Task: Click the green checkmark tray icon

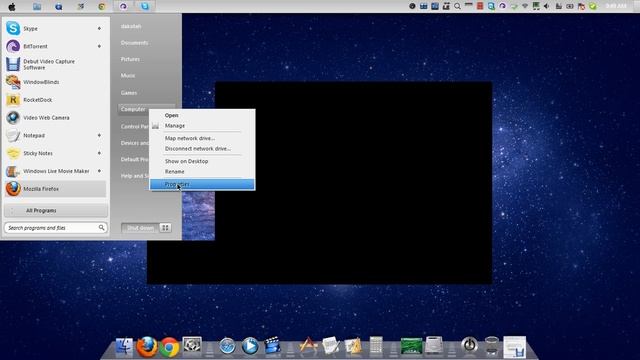Action: (593, 6)
